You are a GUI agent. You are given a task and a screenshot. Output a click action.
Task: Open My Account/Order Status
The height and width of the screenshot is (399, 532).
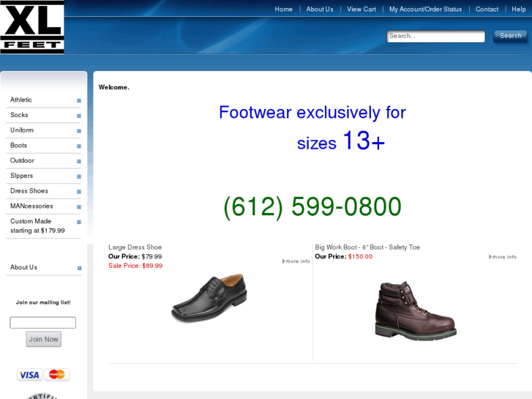(425, 10)
